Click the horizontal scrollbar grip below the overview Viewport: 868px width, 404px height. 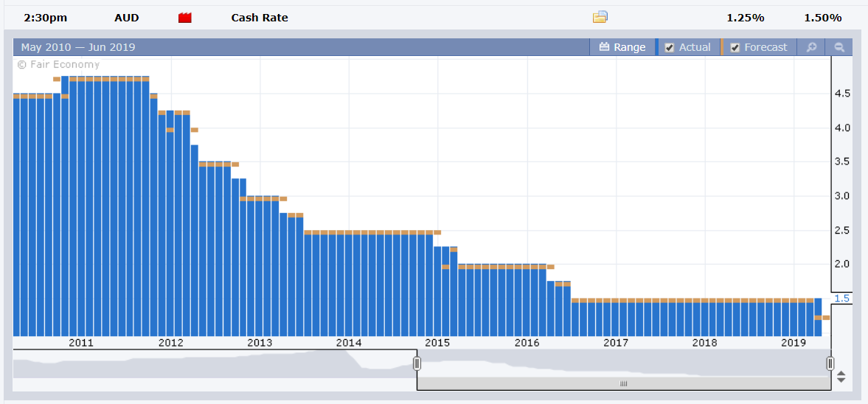coord(623,383)
